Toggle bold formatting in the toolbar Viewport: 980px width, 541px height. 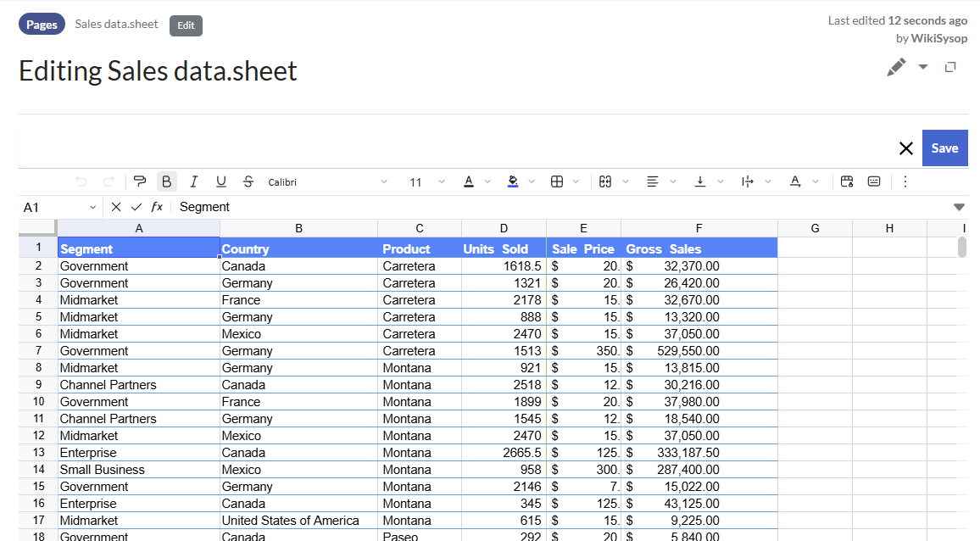[167, 181]
